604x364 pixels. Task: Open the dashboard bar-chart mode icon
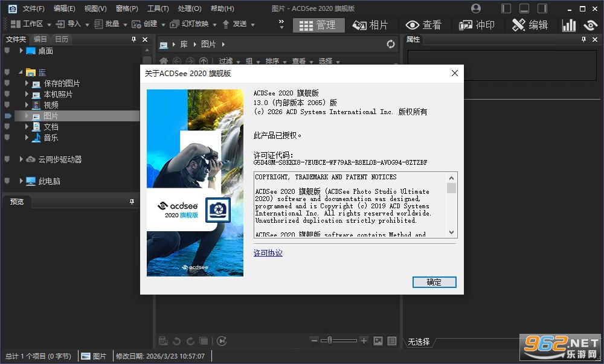569,25
